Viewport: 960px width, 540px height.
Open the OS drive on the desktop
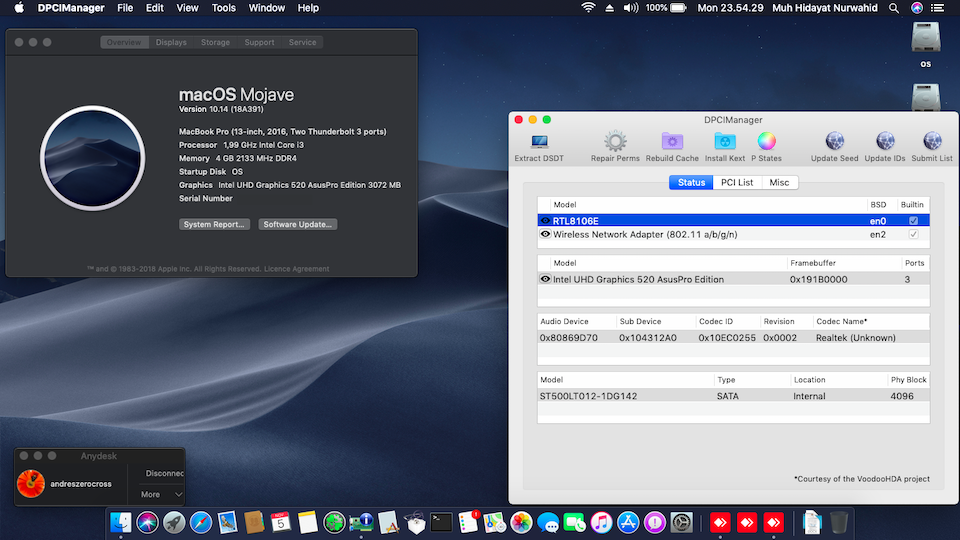[x=925, y=45]
